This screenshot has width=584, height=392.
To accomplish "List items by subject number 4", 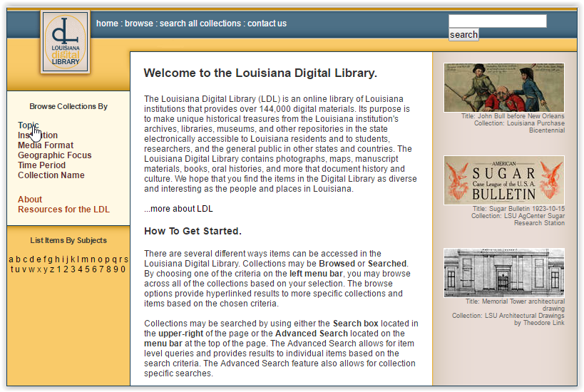I will [80, 269].
